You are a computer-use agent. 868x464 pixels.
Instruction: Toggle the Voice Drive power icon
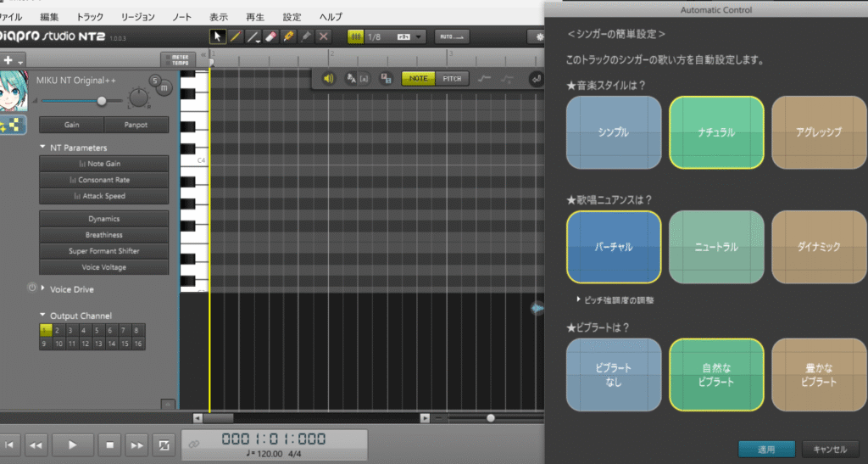[31, 288]
